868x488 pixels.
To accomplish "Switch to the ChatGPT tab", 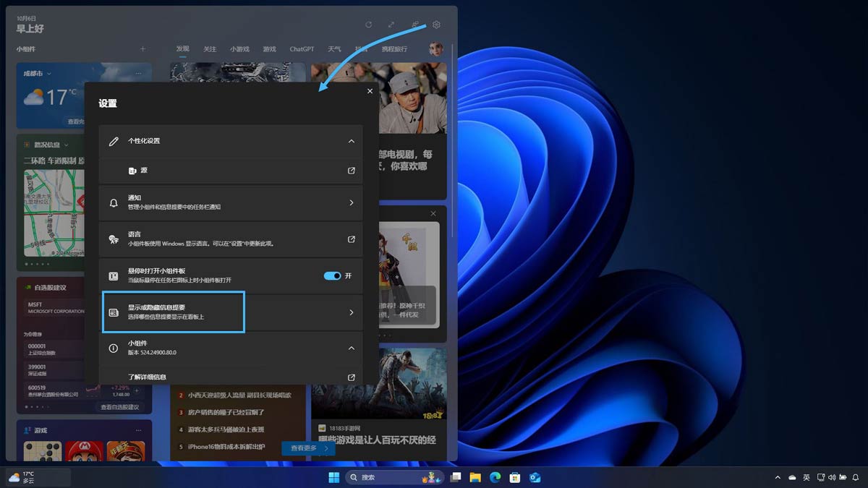I will 302,49.
